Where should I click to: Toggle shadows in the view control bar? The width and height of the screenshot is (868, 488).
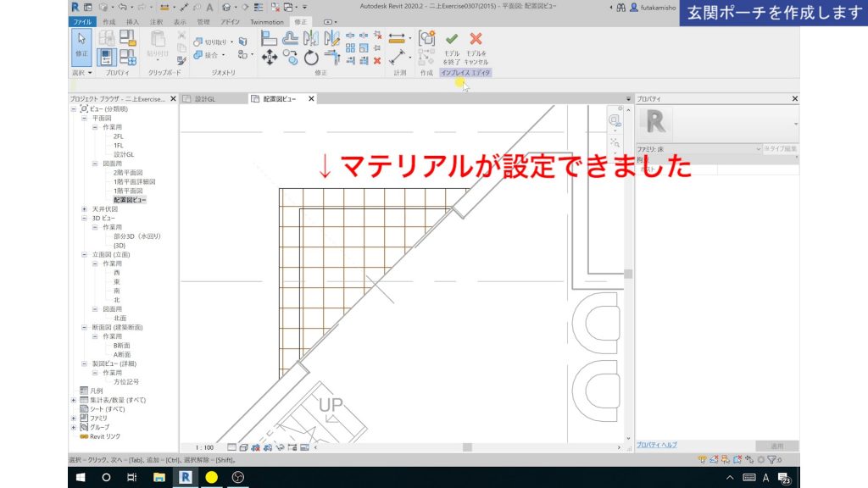(269, 446)
